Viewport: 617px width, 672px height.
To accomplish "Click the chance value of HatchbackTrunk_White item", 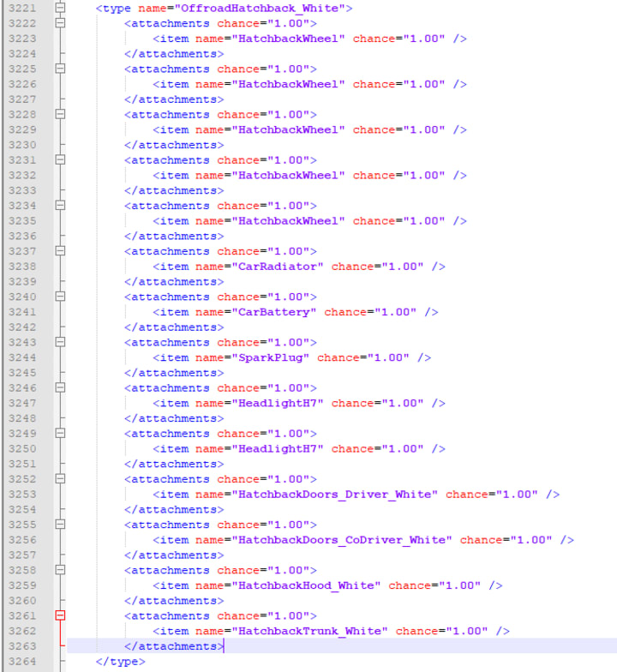I will [467, 631].
